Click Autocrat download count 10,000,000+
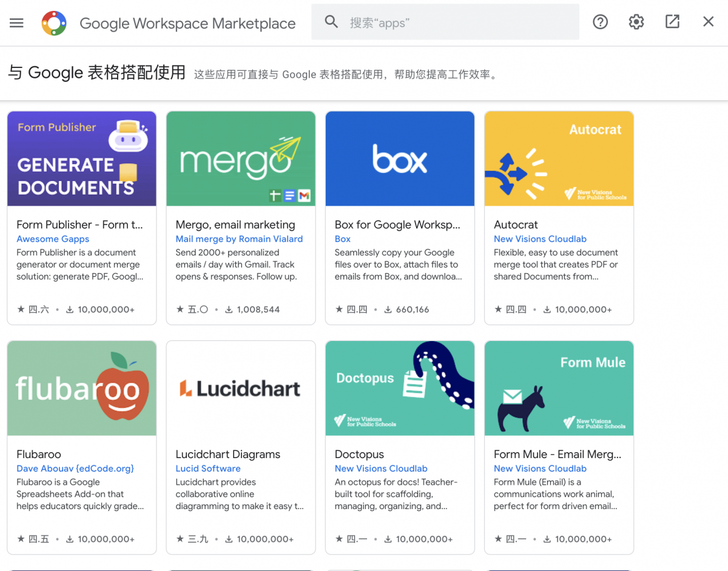Image resolution: width=728 pixels, height=571 pixels. (578, 309)
